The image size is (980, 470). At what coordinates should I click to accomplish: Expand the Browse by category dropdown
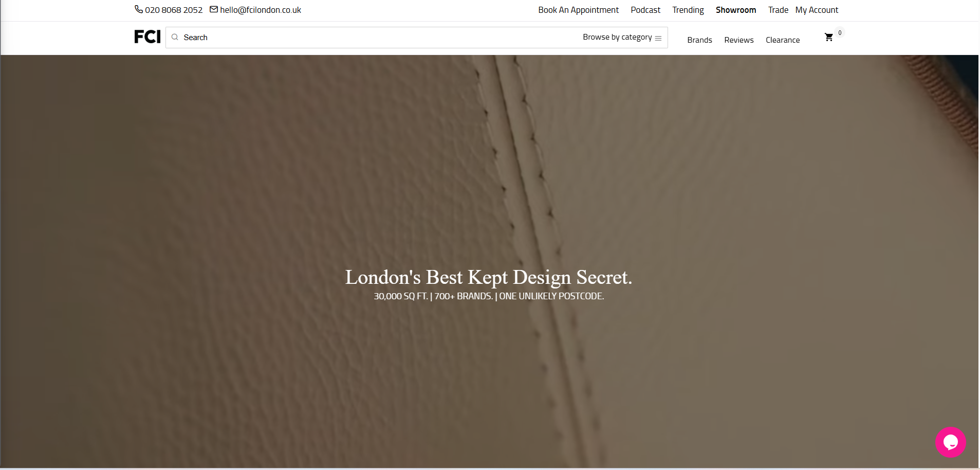(617, 37)
